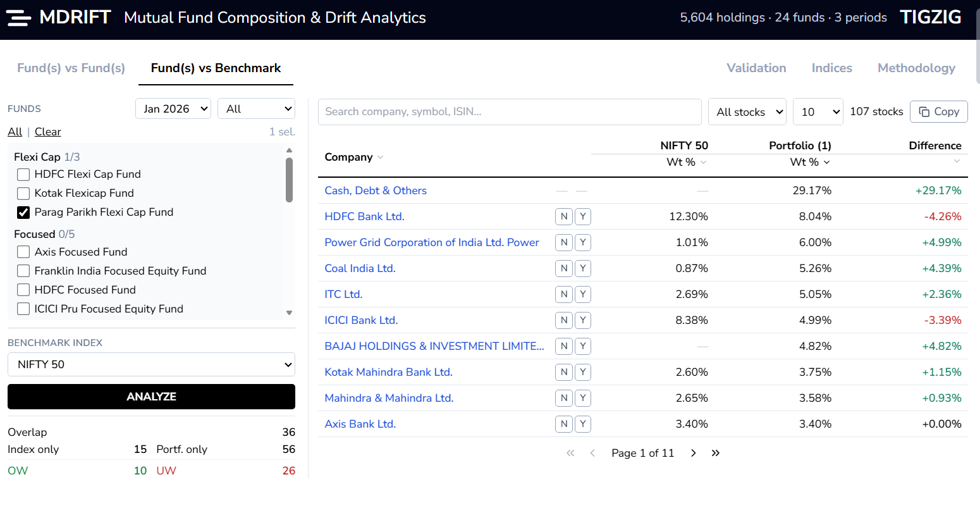
Task: Click the N button for ICICI Bank Ltd.
Action: 564,320
